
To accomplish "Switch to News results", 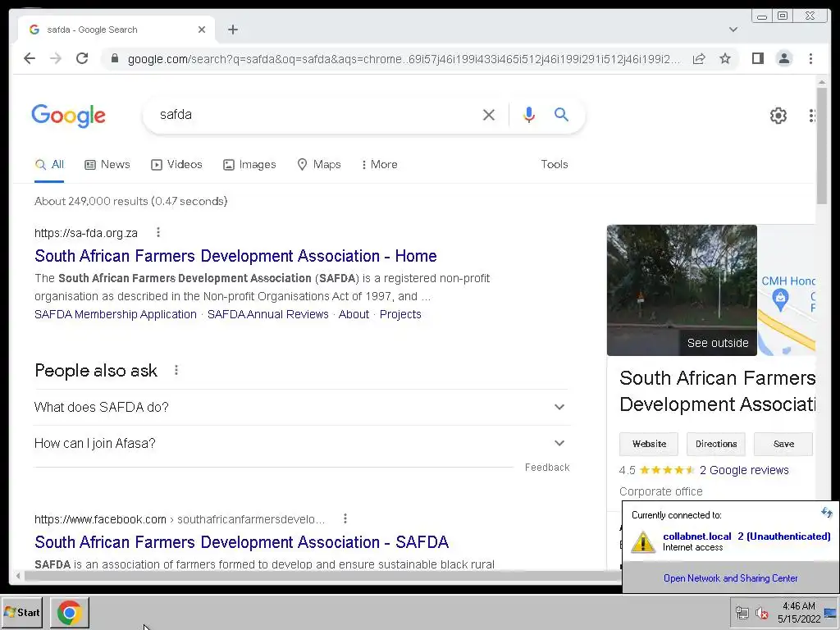I will 107,164.
